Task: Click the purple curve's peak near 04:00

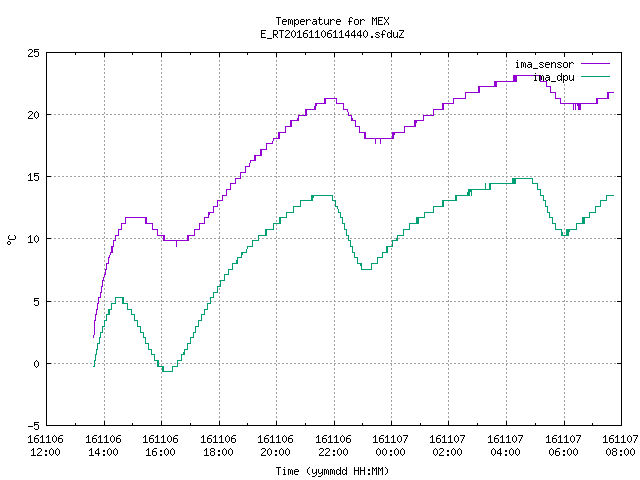Action: [527, 76]
